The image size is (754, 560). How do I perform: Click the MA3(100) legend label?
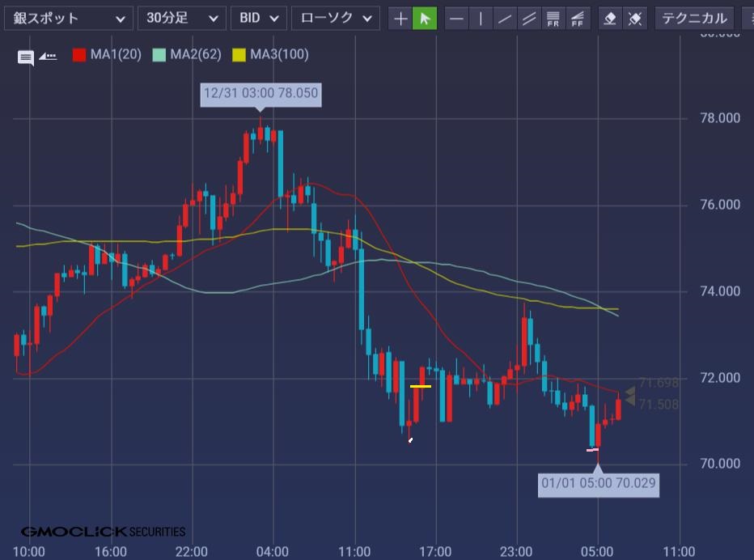click(x=279, y=55)
